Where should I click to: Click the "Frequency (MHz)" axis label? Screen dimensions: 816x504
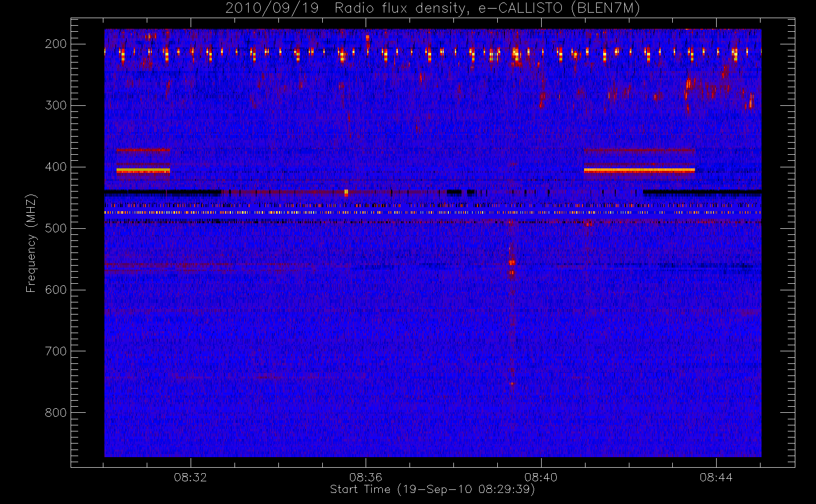coord(31,243)
